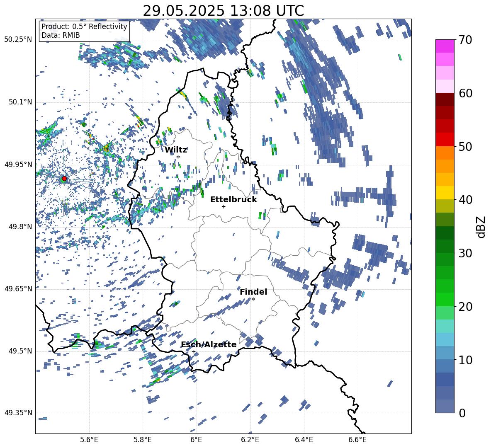
Task: Click the dark red colorbar swatch below 60
Action: (x=445, y=100)
